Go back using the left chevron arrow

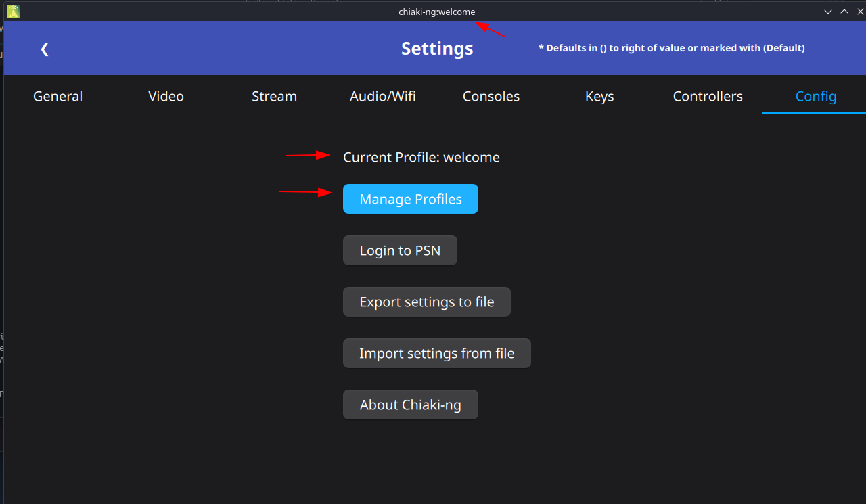click(45, 49)
